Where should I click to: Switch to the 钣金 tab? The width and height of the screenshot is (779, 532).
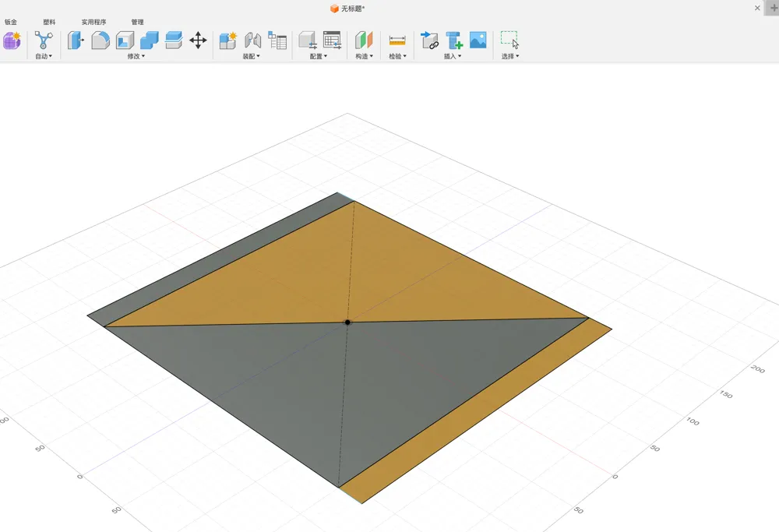tap(11, 23)
